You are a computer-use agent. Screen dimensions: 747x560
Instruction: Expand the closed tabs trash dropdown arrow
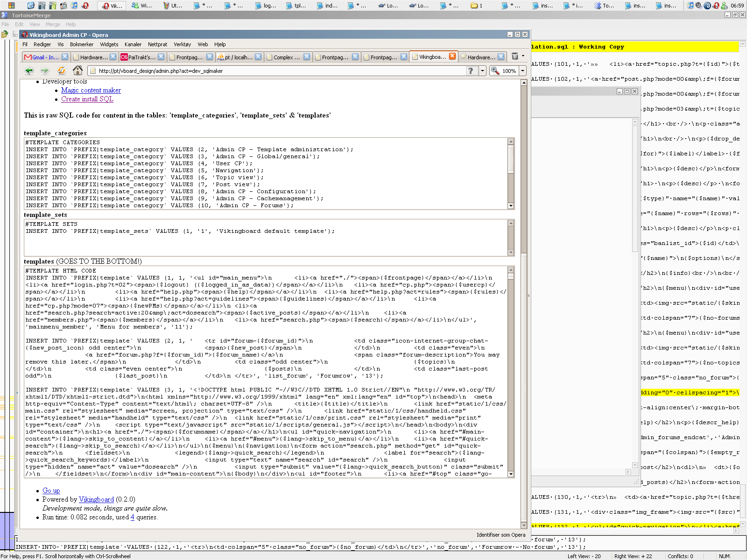(523, 56)
